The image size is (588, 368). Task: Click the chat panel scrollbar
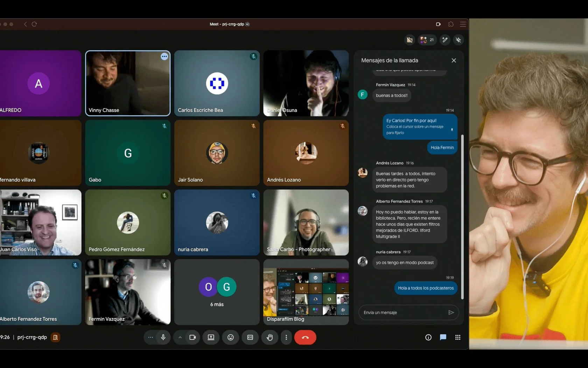click(x=462, y=217)
